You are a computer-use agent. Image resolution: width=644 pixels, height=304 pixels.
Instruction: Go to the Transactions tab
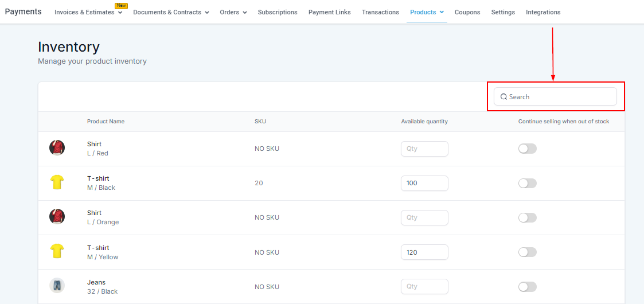click(x=380, y=12)
